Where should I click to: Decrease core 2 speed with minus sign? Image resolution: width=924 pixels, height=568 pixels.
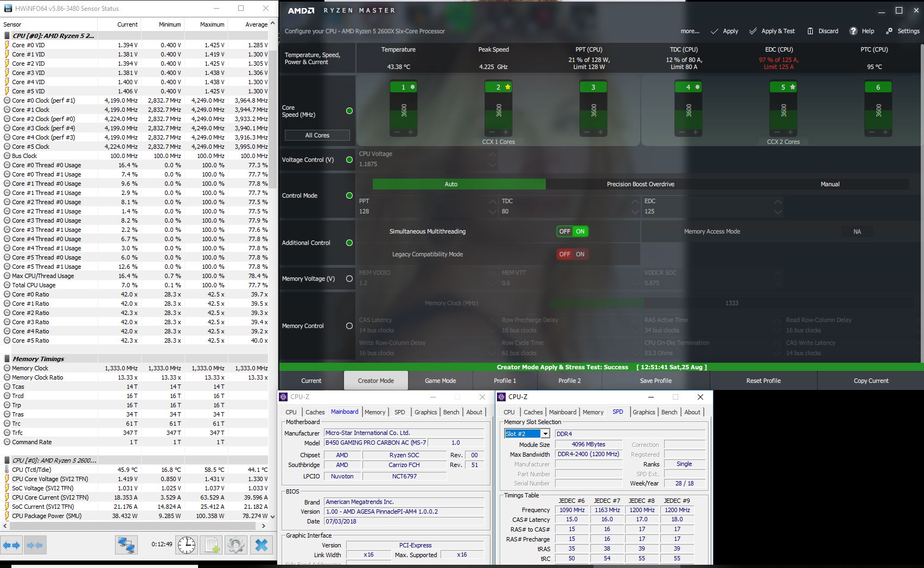click(492, 132)
